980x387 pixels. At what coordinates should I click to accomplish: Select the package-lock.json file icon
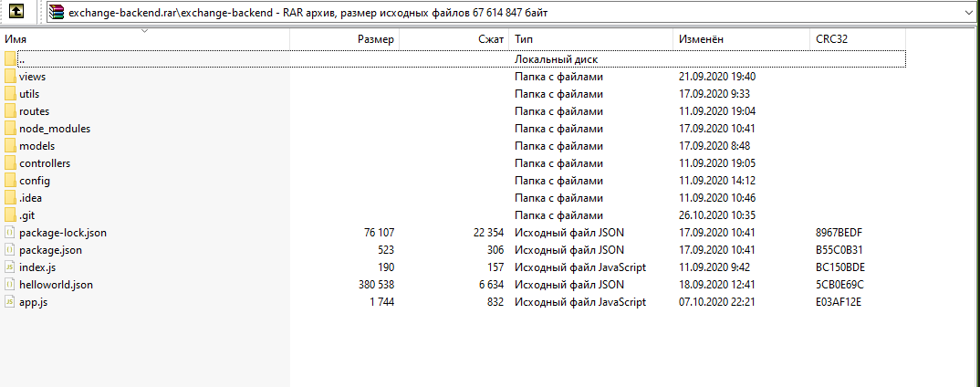pyautogui.click(x=10, y=233)
